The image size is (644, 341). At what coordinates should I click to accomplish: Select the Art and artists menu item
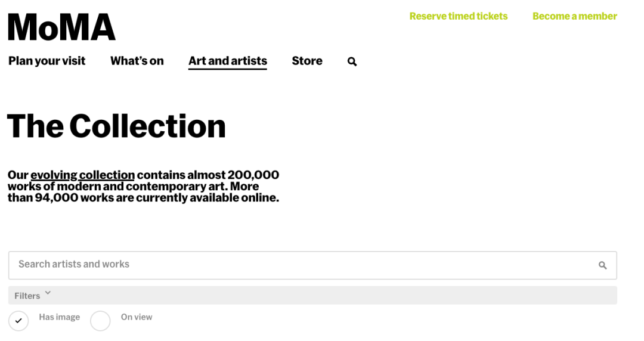(x=227, y=61)
